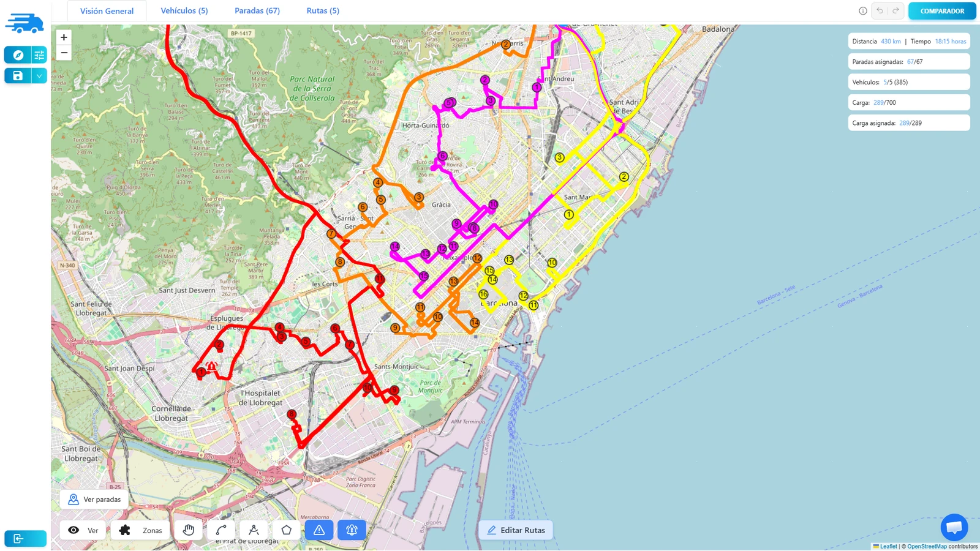980x551 pixels.
Task: Zoom out the map
Action: 64,53
